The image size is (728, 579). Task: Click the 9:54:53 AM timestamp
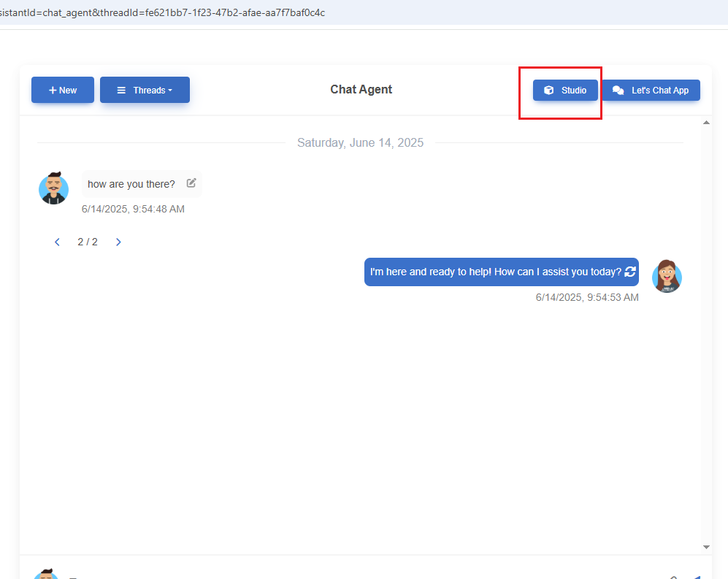click(x=587, y=297)
